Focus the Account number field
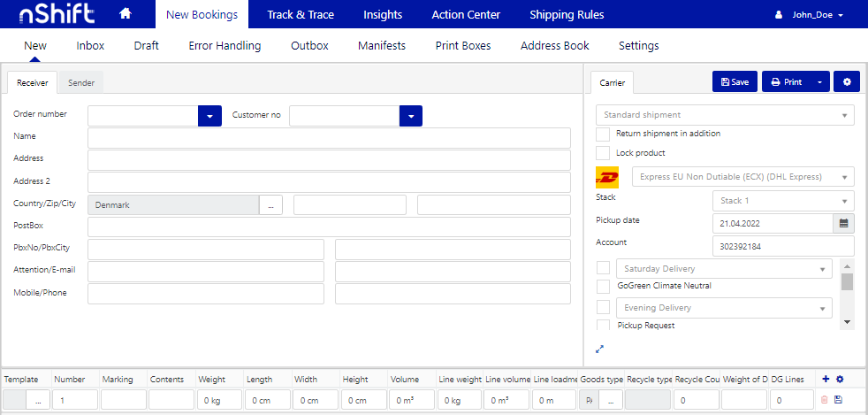The image size is (868, 415). click(783, 246)
